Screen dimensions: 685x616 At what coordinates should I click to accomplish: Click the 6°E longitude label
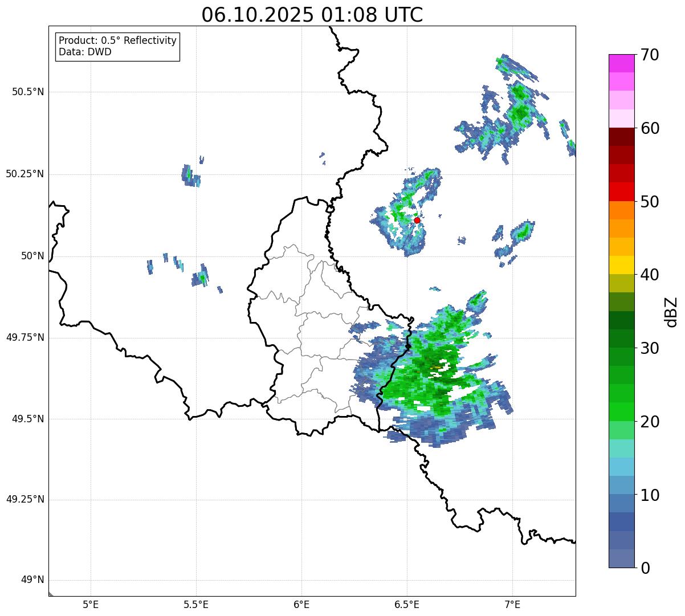click(301, 605)
